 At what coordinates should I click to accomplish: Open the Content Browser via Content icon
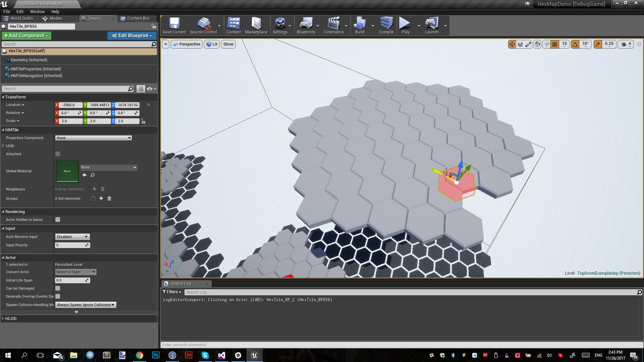(x=233, y=24)
